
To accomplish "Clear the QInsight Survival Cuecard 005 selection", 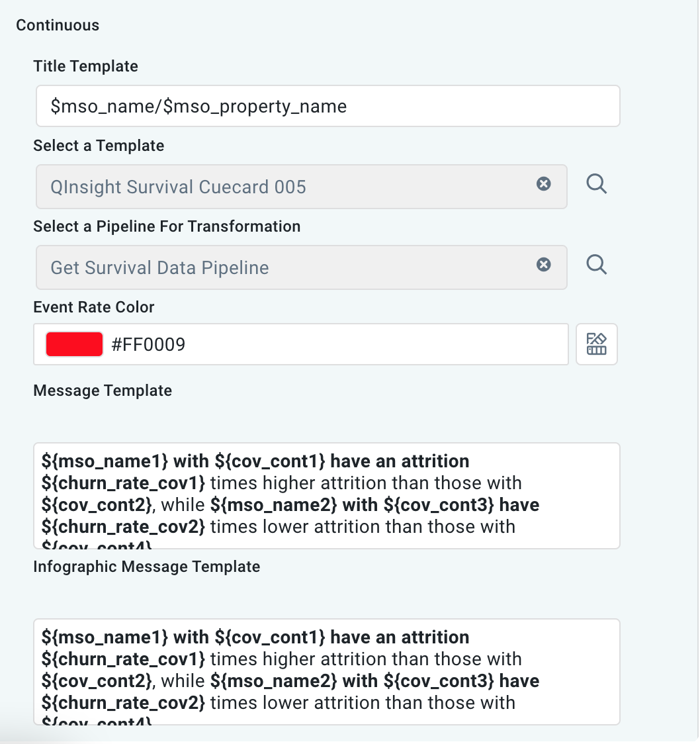I will click(x=544, y=185).
